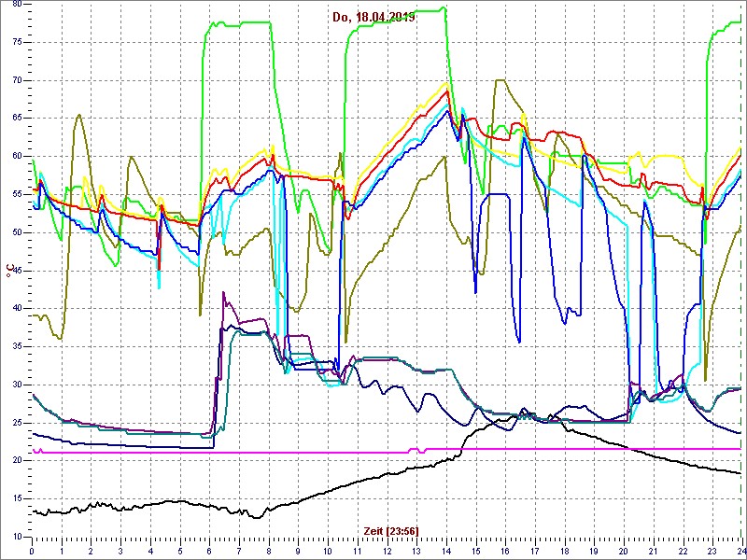Click hour 3 on the time axis
The height and width of the screenshot is (560, 747).
[120, 551]
